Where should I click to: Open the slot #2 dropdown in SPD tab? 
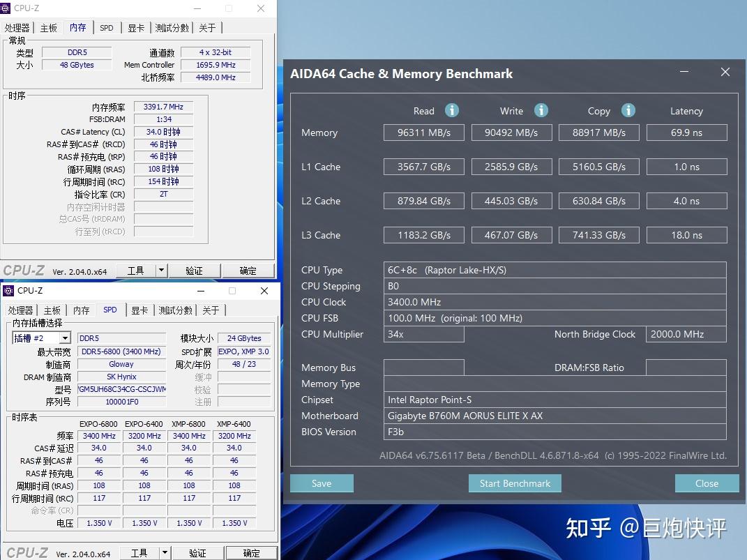pyautogui.click(x=66, y=338)
